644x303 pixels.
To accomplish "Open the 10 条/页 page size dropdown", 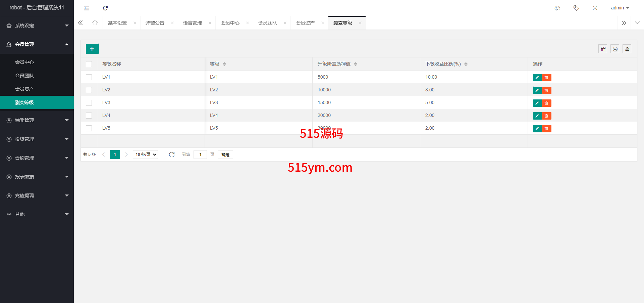I will coord(146,155).
